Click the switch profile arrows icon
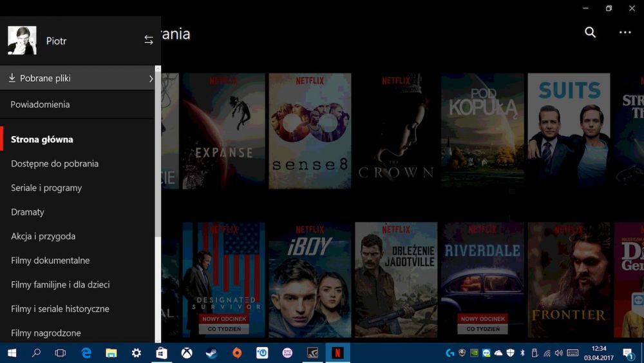Viewport: 644px width, 363px height. coord(149,40)
